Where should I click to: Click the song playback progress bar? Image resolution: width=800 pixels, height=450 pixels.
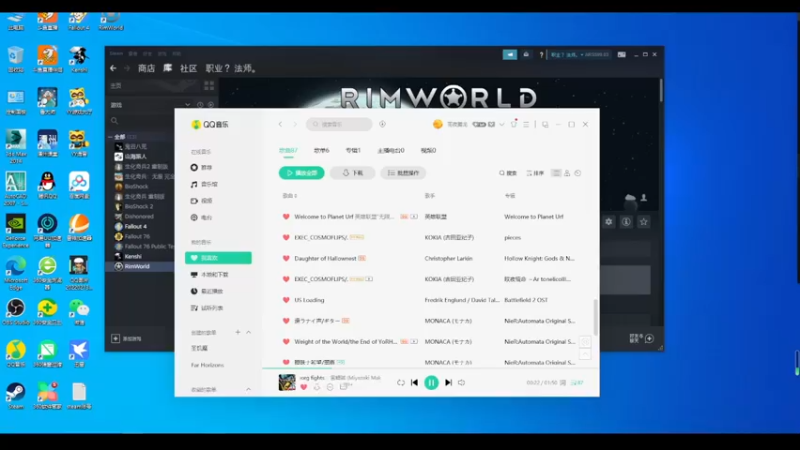tap(431, 368)
